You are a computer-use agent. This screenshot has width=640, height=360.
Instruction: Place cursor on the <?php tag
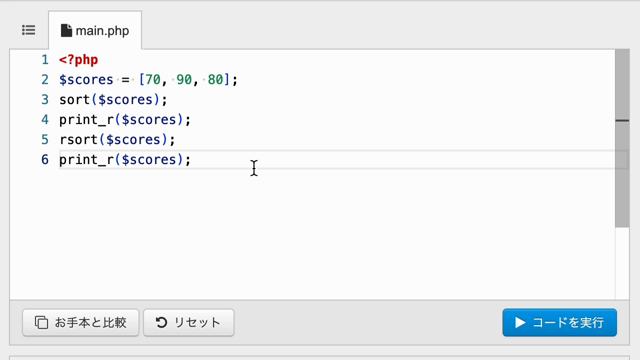pyautogui.click(x=78, y=60)
